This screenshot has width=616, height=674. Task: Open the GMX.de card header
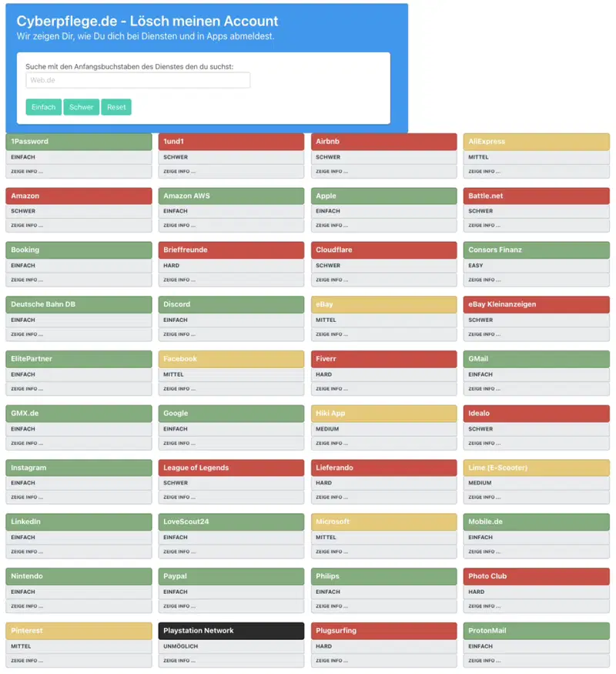pos(79,414)
